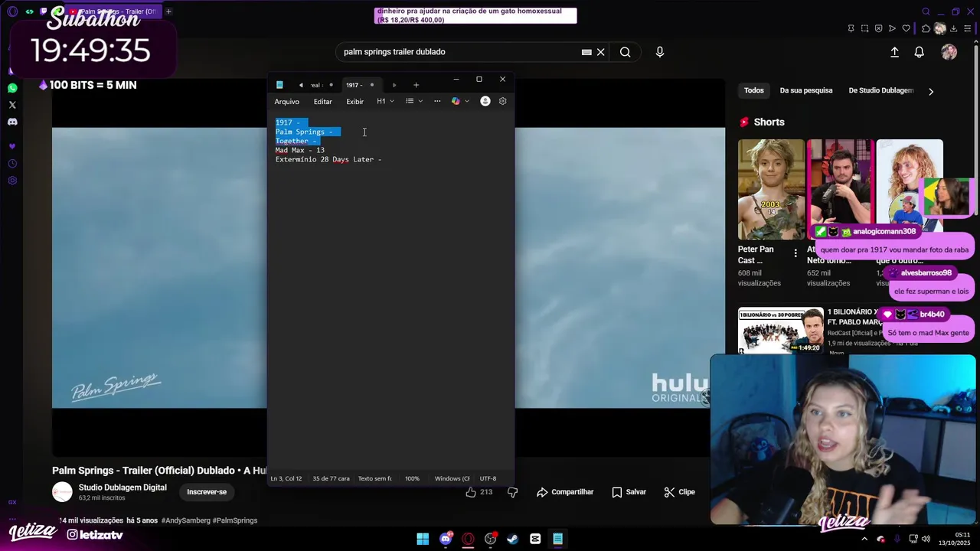The width and height of the screenshot is (980, 551).
Task: Open Notepad settings gear
Action: pyautogui.click(x=503, y=101)
